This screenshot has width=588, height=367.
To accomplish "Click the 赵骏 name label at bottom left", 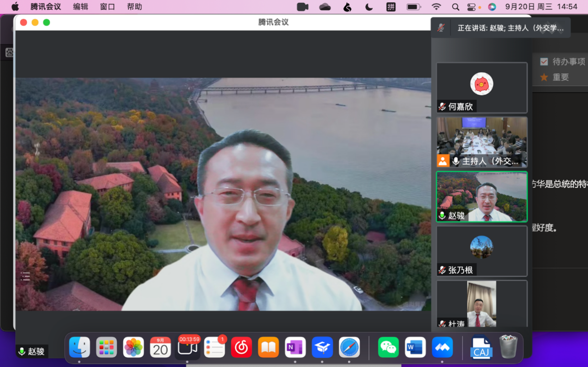I will (x=36, y=352).
